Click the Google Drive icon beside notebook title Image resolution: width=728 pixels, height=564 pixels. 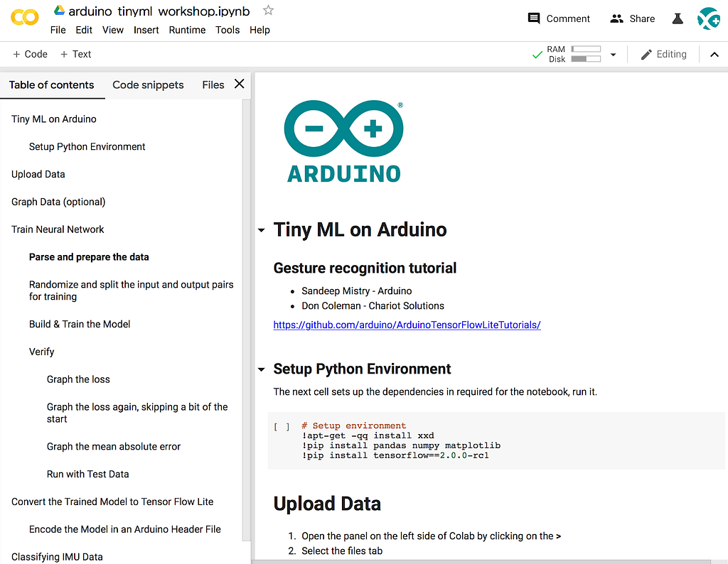pos(59,10)
